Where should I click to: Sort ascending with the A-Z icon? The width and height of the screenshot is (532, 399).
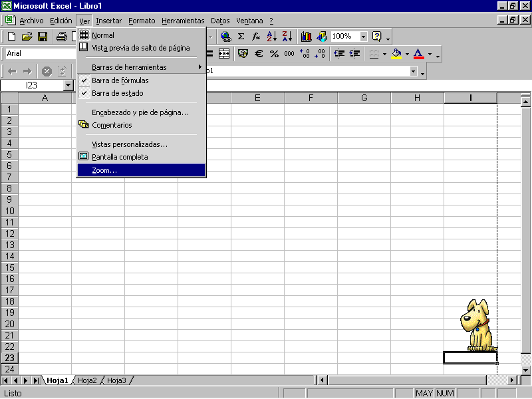271,37
